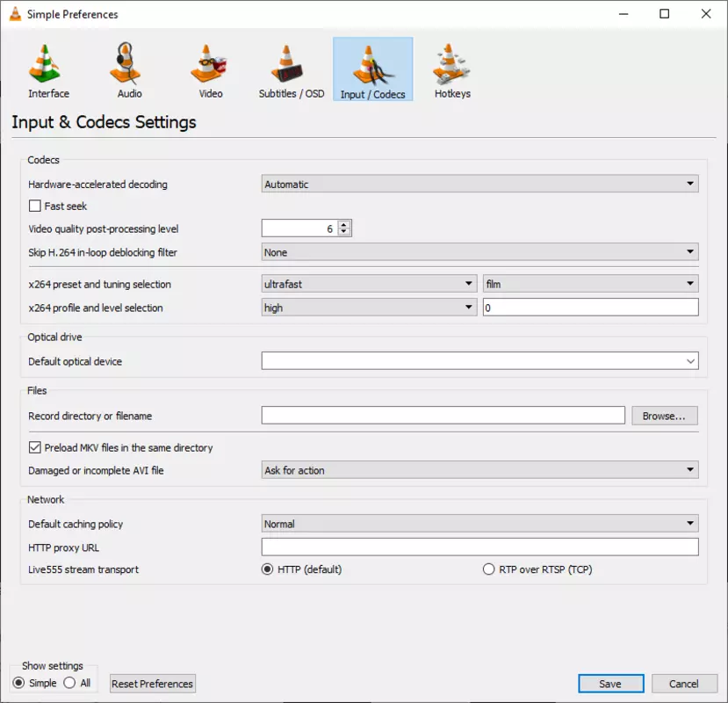Open Skip H.264 in-loop deblocking filter dropdown
Image resolution: width=728 pixels, height=703 pixels.
tap(479, 252)
